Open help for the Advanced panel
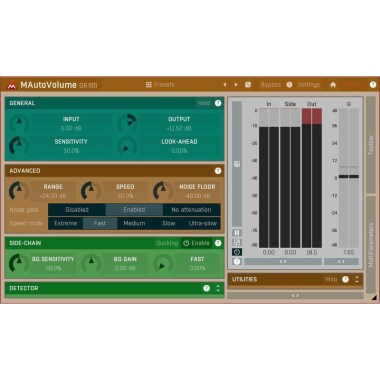 coord(218,171)
